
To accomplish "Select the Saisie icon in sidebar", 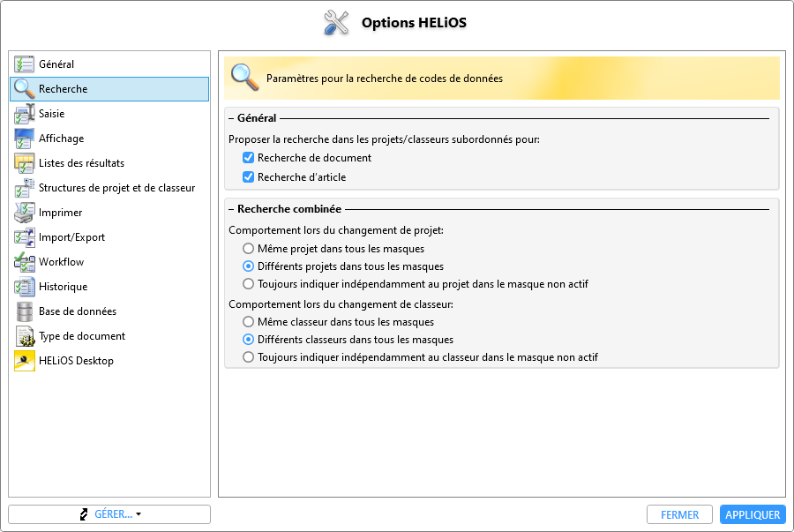I will tap(24, 114).
